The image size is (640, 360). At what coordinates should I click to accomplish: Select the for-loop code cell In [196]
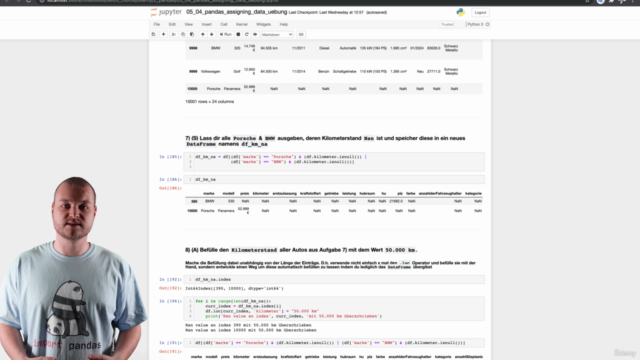(334, 309)
